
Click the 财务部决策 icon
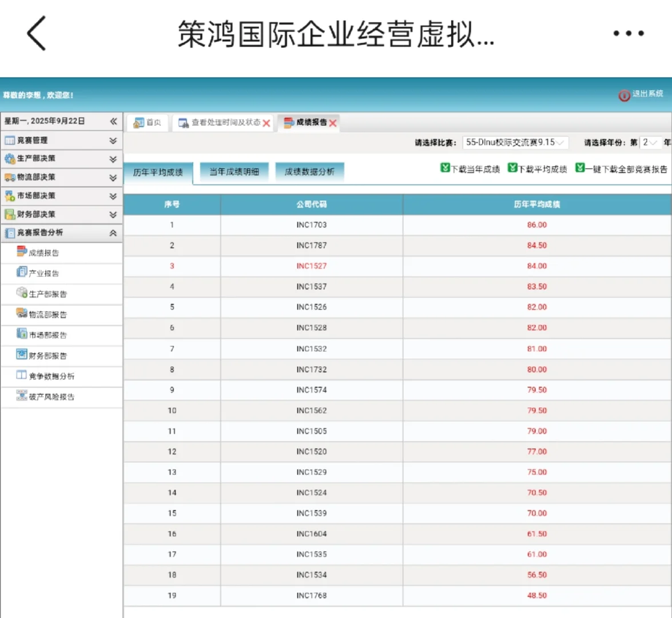9,214
